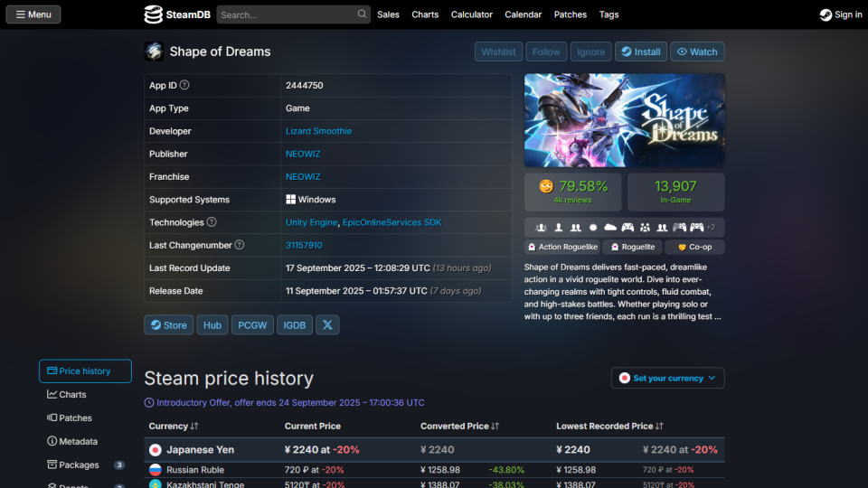Click the Russian Ruble currency row text

pos(195,470)
